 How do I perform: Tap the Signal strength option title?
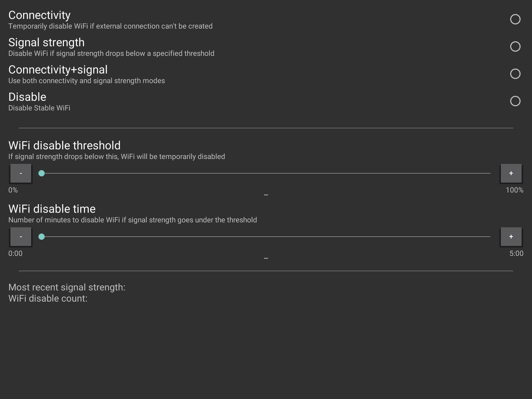tap(46, 43)
